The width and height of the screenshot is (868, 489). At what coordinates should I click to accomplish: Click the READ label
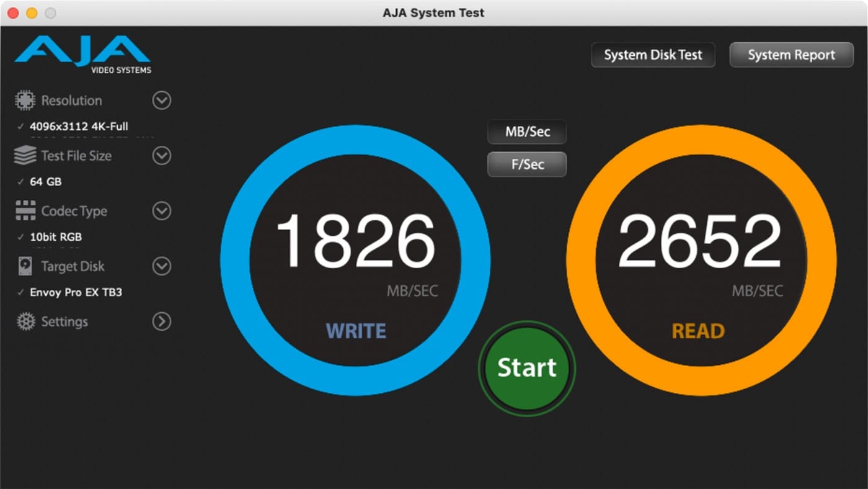click(x=698, y=331)
